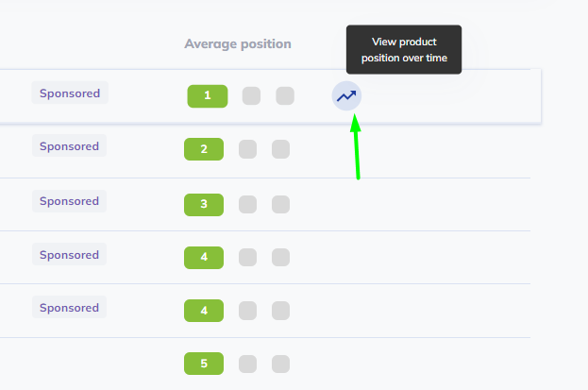
Task: Click the Sponsored tag in the position 3 row
Action: (70, 201)
